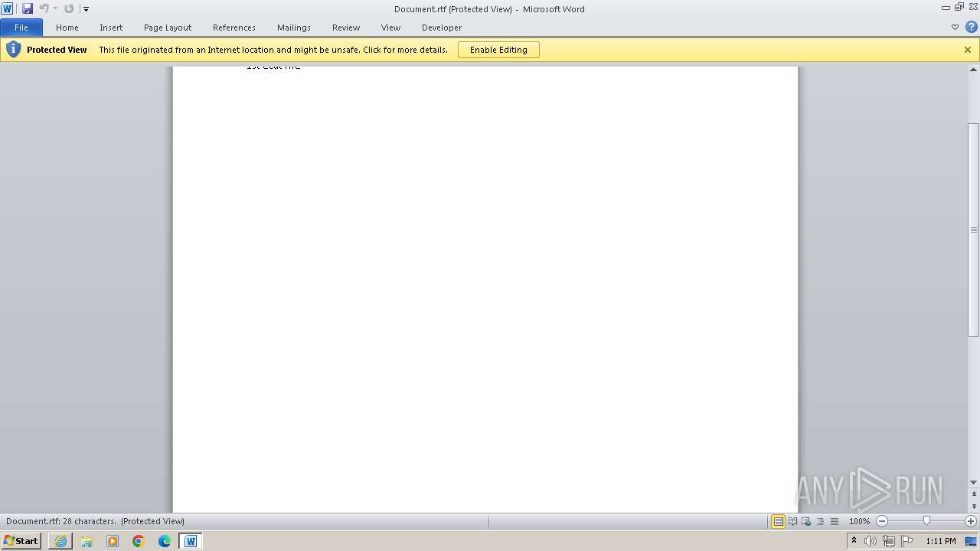
Task: Click Protected View details message text
Action: (273, 50)
